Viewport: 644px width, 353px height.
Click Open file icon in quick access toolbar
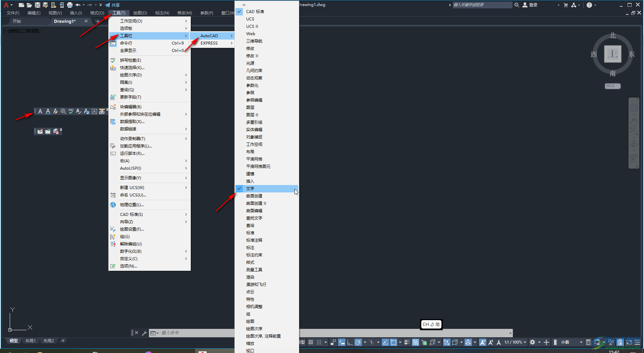tap(29, 5)
